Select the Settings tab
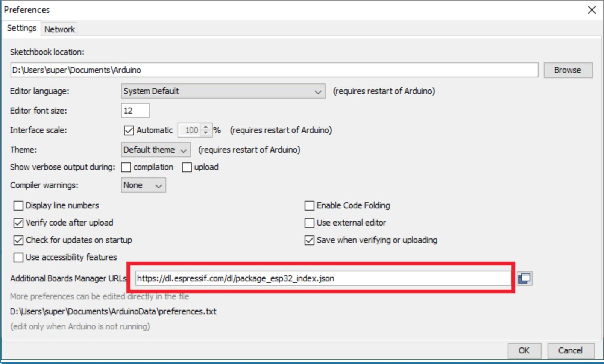The width and height of the screenshot is (604, 364). 21,28
